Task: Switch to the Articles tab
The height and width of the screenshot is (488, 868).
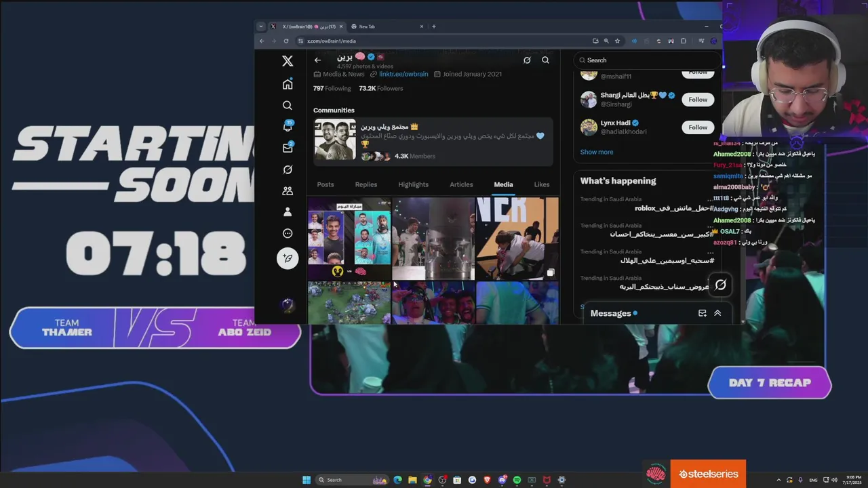Action: tap(461, 184)
